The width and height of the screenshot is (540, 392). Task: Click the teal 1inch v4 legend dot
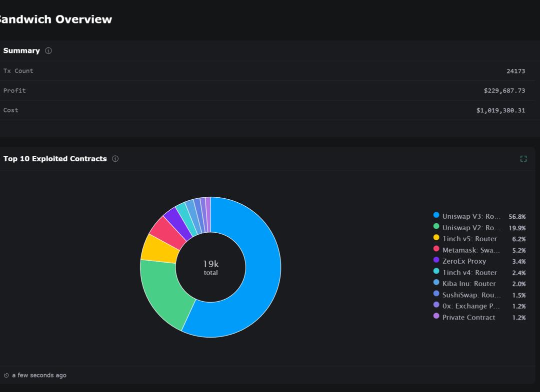(x=435, y=272)
